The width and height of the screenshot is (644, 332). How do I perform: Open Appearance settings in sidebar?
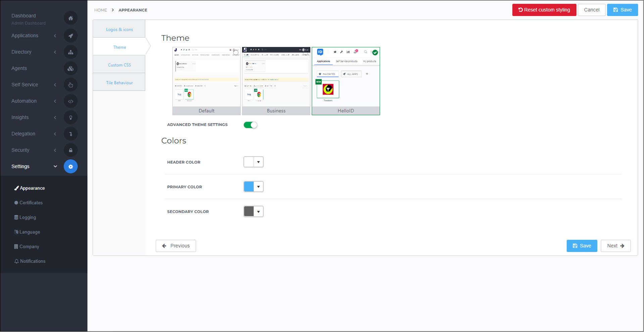point(30,188)
